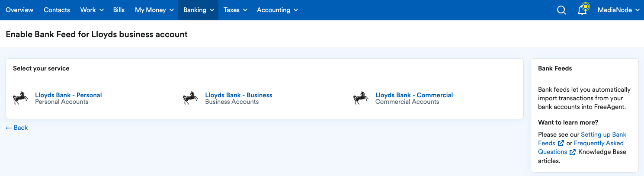Click the 'Personal Accounts' subtitle text

pos(61,102)
